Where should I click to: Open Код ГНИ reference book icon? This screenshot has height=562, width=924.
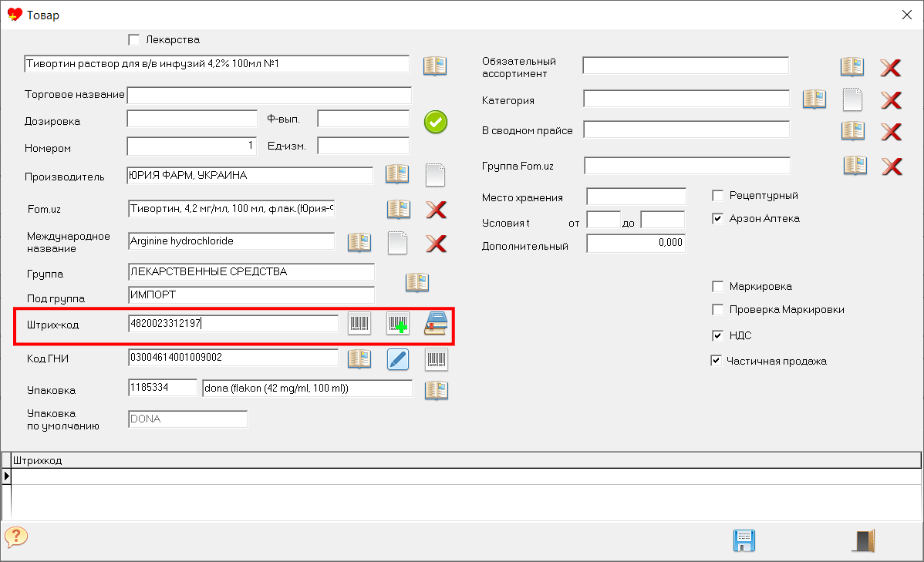(x=359, y=358)
